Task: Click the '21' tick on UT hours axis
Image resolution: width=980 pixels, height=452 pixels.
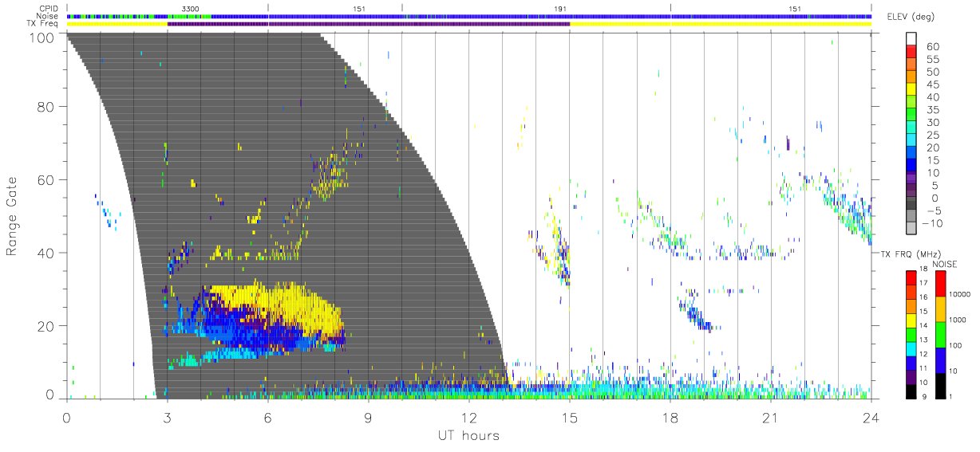Action: coord(770,417)
